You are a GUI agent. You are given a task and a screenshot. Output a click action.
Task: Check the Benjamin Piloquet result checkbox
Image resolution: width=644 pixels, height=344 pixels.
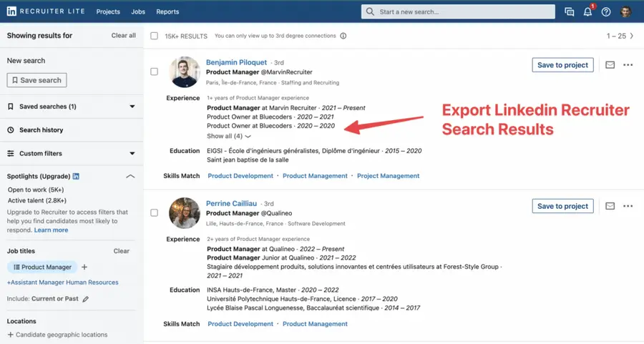click(x=154, y=72)
